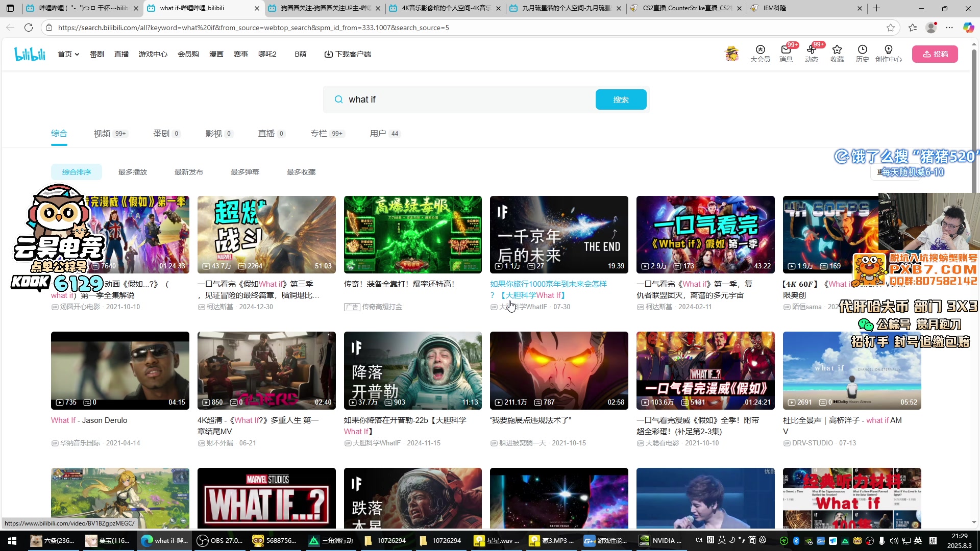The width and height of the screenshot is (980, 551).
Task: Open NVIDIA app in taskbar
Action: 661,541
